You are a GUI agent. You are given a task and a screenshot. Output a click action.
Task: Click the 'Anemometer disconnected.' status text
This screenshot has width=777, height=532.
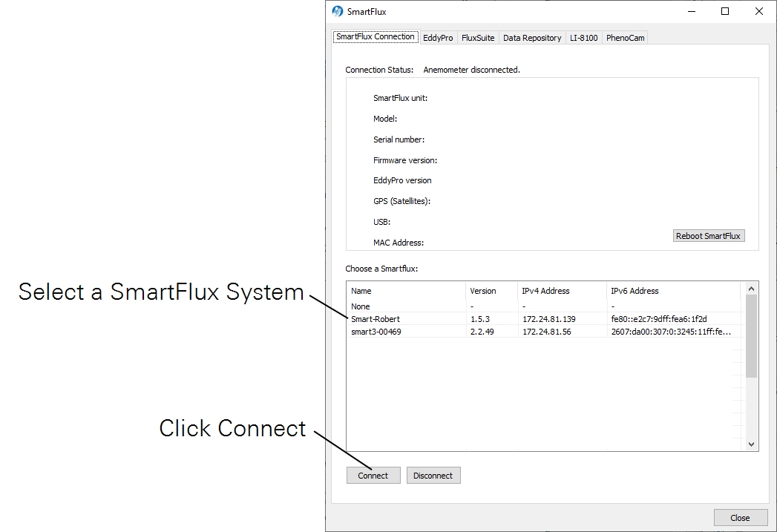[x=472, y=70]
